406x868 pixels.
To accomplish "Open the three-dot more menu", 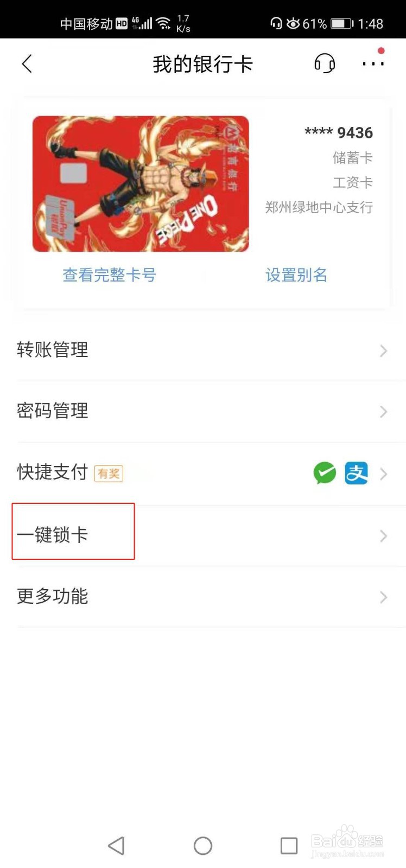I will pos(373,64).
